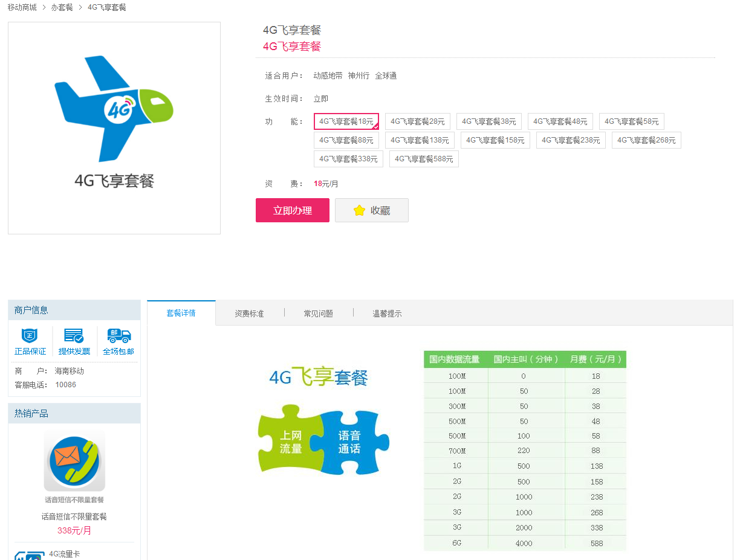Click the 10086 customer service number
Viewport: 740px width, 560px height.
coord(66,385)
